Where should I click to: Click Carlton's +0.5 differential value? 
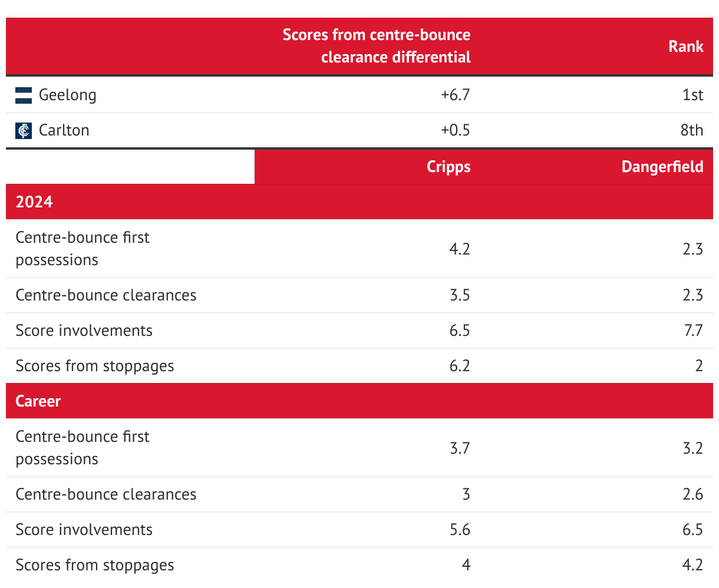455,130
